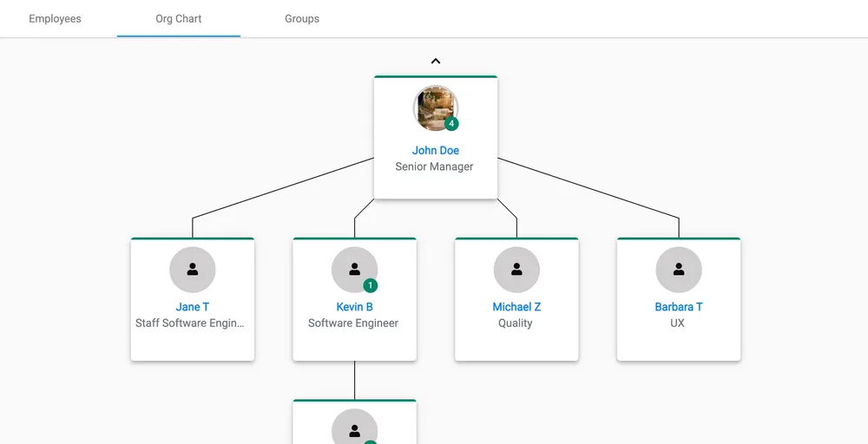This screenshot has height=444, width=868.
Task: Select the Org Chart tab
Action: tap(178, 19)
